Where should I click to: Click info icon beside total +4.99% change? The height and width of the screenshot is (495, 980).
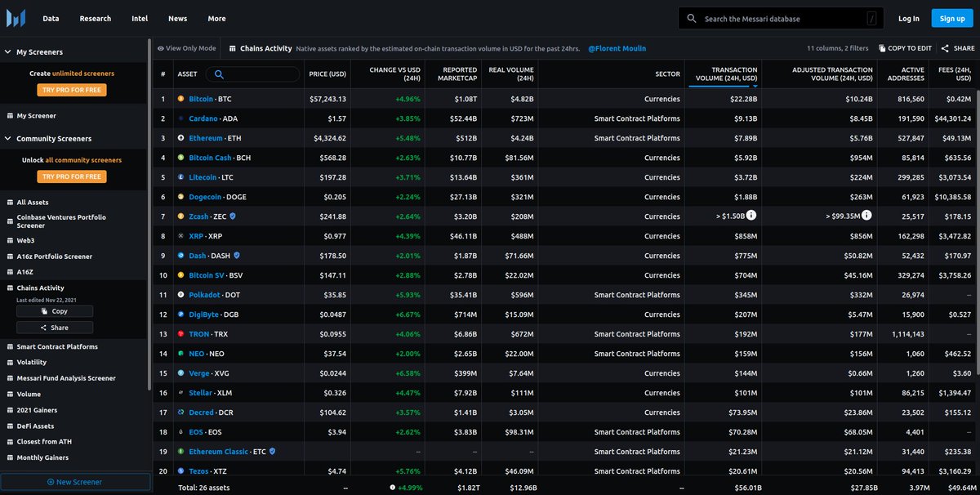393,487
